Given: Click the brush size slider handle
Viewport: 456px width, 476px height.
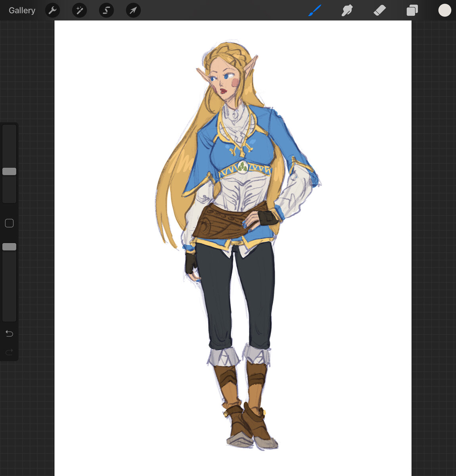Looking at the screenshot, I should pyautogui.click(x=10, y=171).
